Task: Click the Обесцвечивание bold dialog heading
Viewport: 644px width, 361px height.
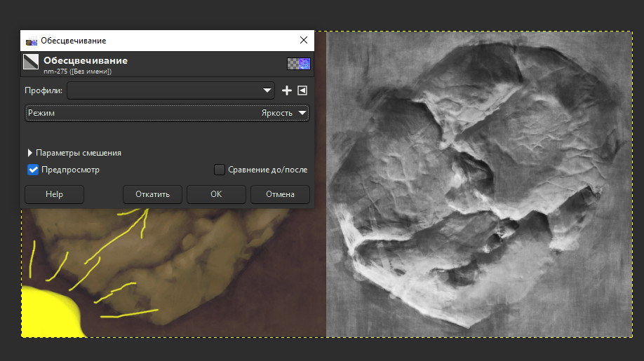Action: [x=86, y=60]
